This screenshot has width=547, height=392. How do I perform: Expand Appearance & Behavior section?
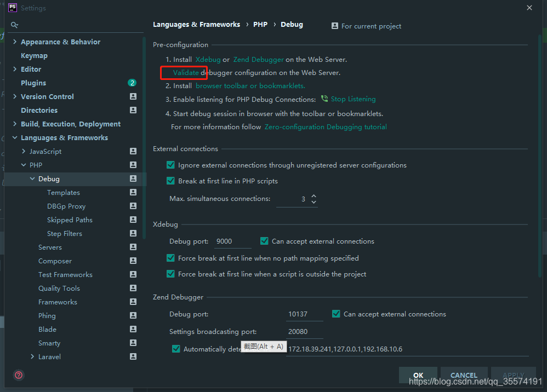(15, 42)
